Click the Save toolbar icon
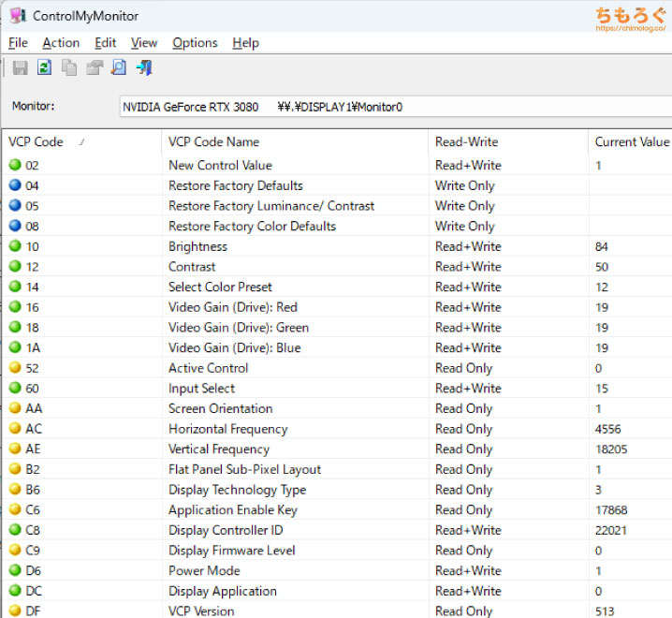 coord(21,67)
